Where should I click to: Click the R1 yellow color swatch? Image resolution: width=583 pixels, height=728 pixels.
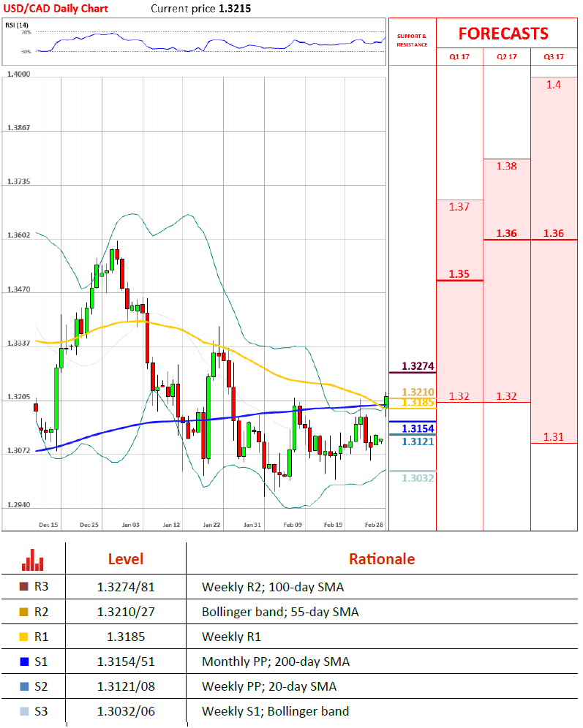pos(23,637)
